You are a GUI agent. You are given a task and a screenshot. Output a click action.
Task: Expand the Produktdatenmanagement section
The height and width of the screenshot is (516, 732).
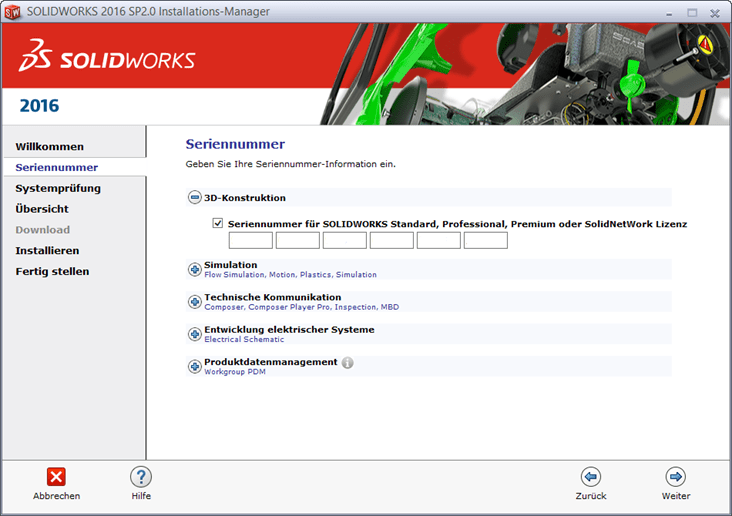(195, 367)
